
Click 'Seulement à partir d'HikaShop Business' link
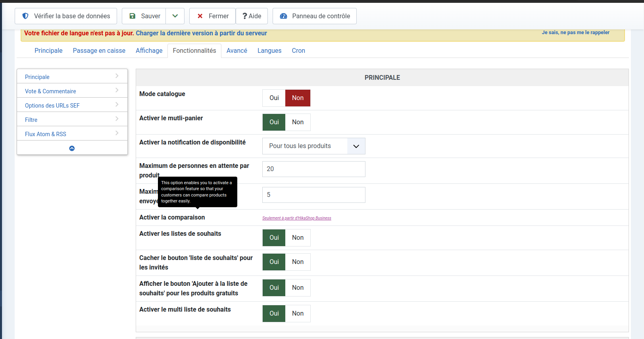pos(296,218)
